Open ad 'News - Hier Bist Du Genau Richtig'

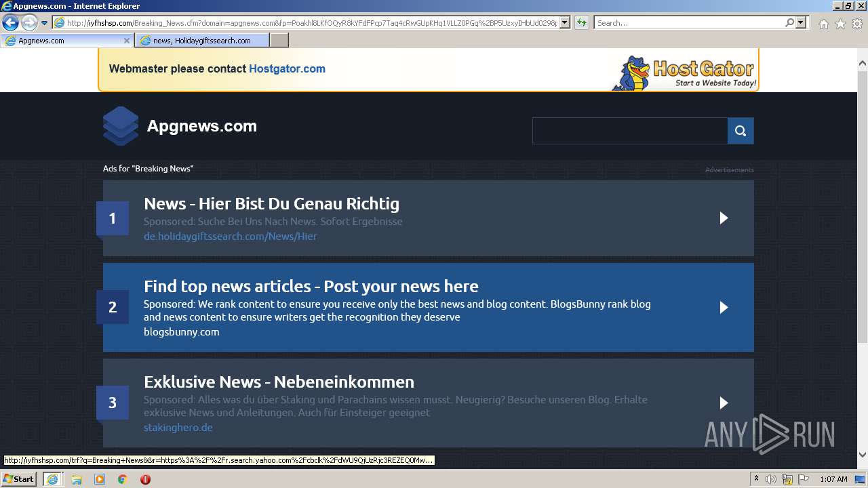[x=271, y=203]
